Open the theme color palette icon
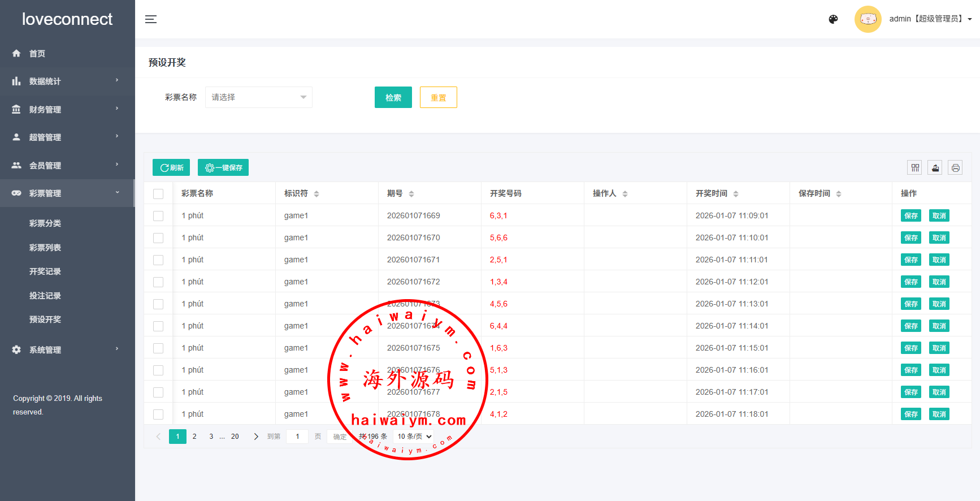980x501 pixels. (x=833, y=19)
